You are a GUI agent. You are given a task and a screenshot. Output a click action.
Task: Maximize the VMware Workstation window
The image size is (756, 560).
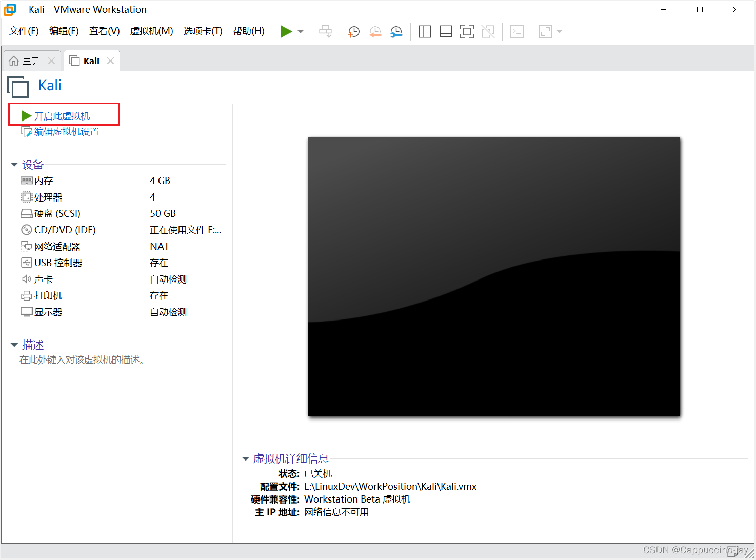700,9
